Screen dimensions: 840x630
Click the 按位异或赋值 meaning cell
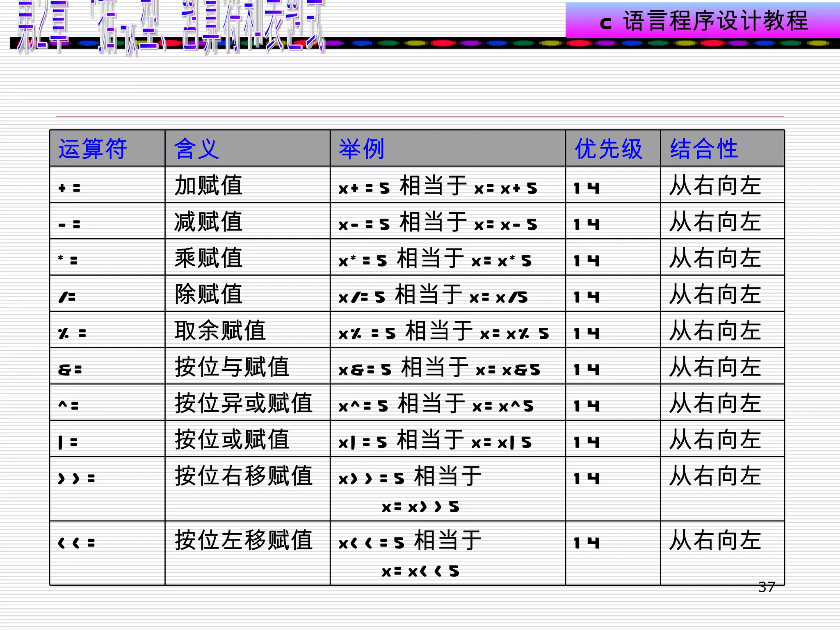click(x=248, y=402)
